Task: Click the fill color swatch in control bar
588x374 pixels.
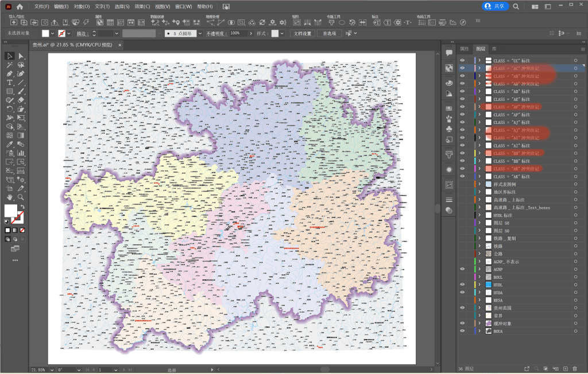Action: click(x=45, y=34)
